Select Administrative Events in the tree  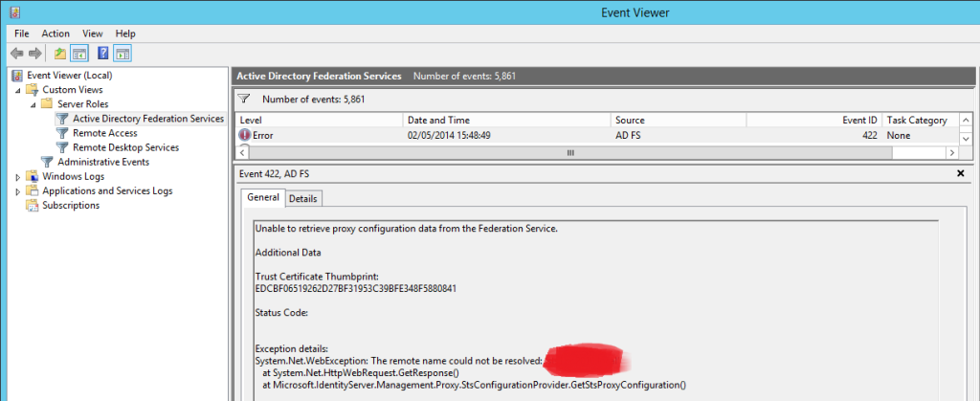[103, 162]
